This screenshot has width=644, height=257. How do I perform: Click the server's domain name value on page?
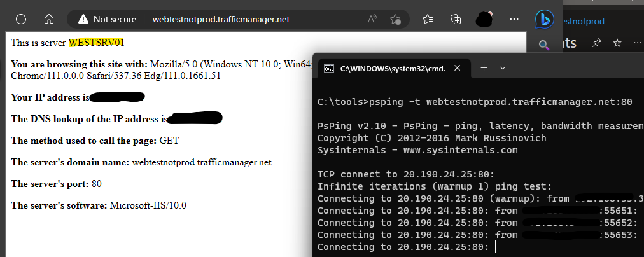click(202, 163)
